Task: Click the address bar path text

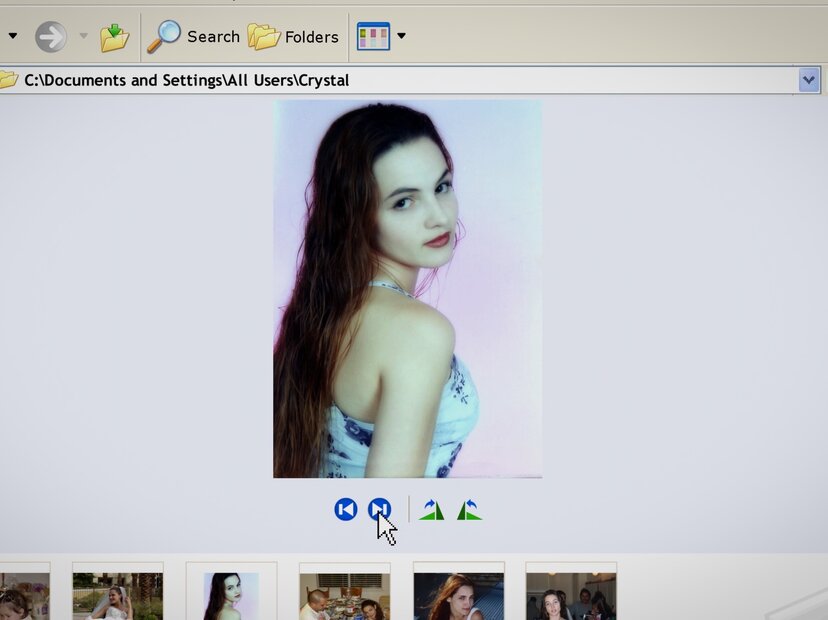Action: (x=187, y=80)
